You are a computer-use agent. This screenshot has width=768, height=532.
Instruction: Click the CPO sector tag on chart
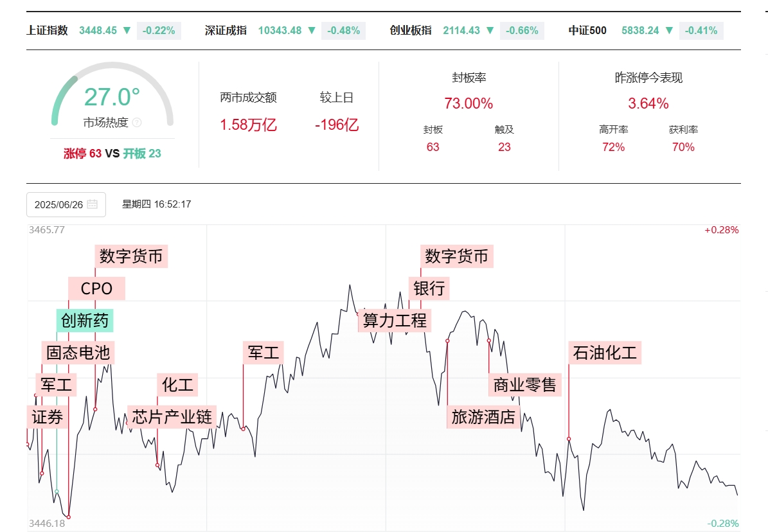click(96, 288)
